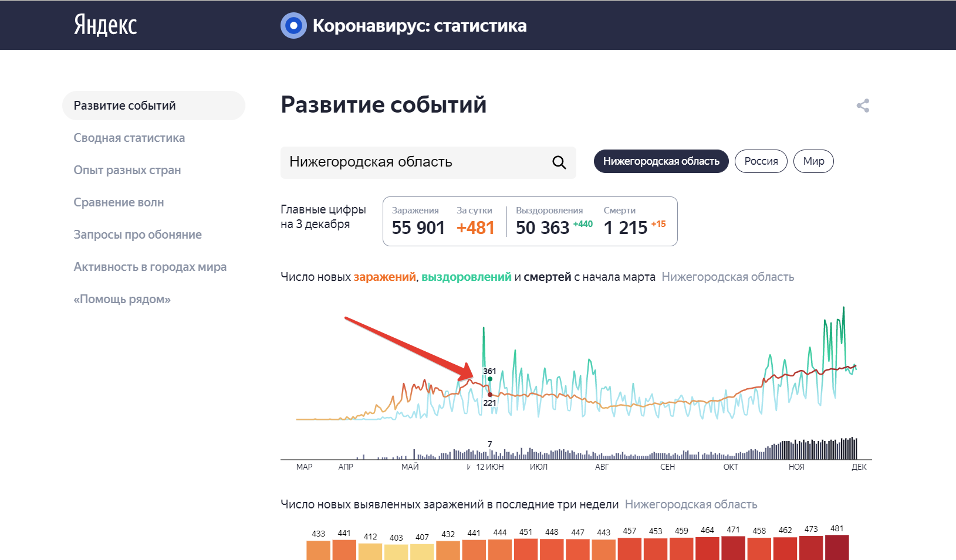Click the red 221 data point

point(490,395)
